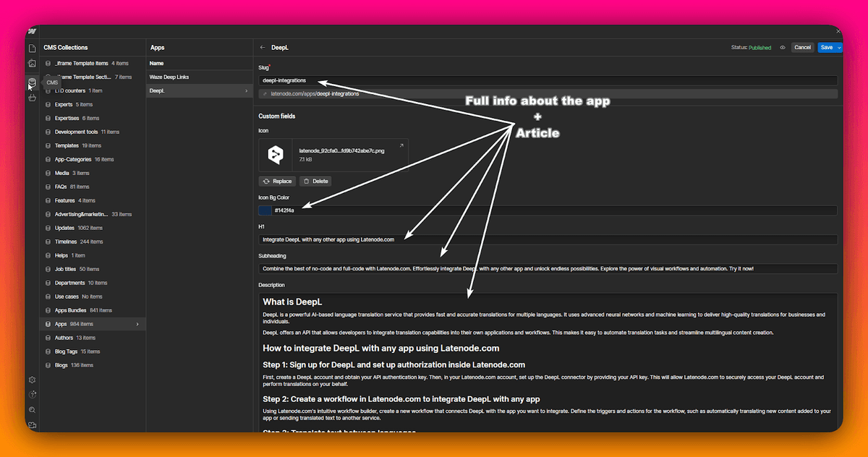Go back using arrow beside DeepL title
The height and width of the screenshot is (457, 868).
tap(263, 48)
